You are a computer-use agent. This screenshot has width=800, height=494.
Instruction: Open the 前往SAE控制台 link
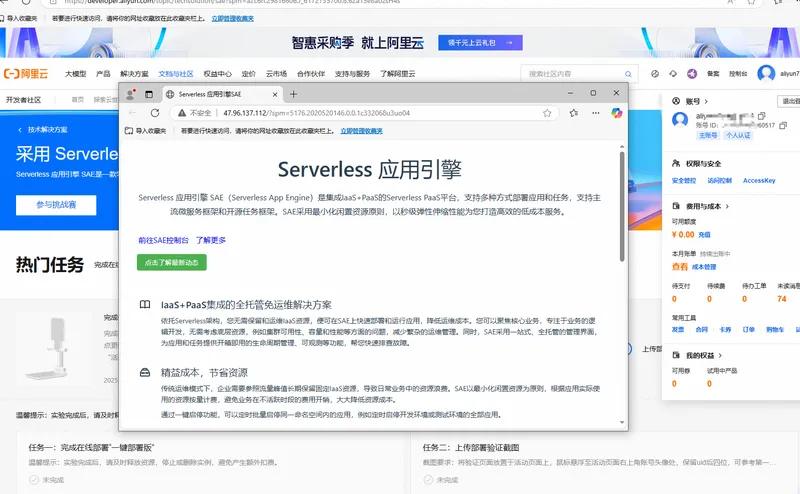163,240
